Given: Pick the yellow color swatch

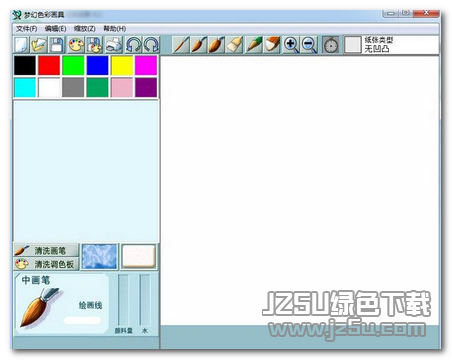Looking at the screenshot, I should (x=122, y=65).
